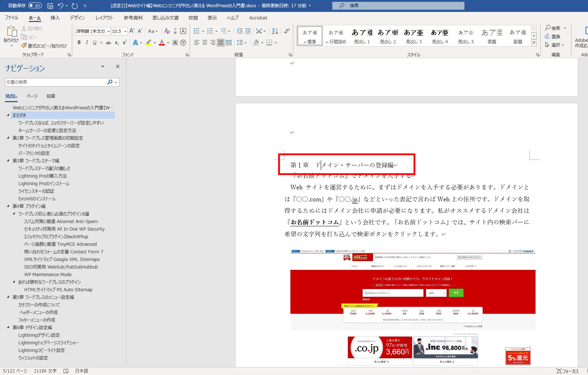The height and width of the screenshot is (375, 588).
Task: Click the Redo icon in quick access
Action: 75,6
